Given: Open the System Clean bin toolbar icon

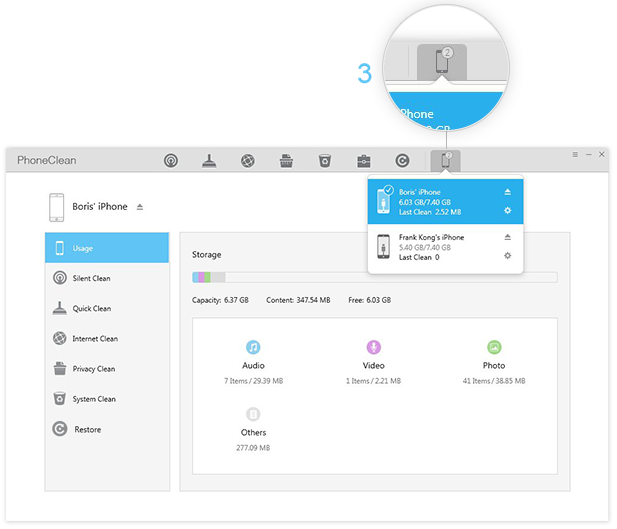Looking at the screenshot, I should click(x=324, y=160).
